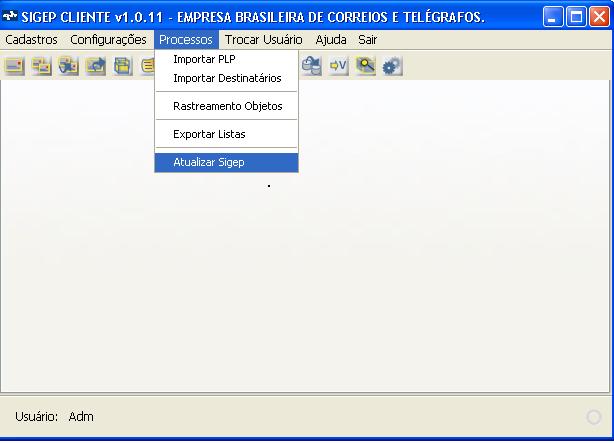
Task: Maximize the SIGEP Cliente window
Action: [576, 17]
